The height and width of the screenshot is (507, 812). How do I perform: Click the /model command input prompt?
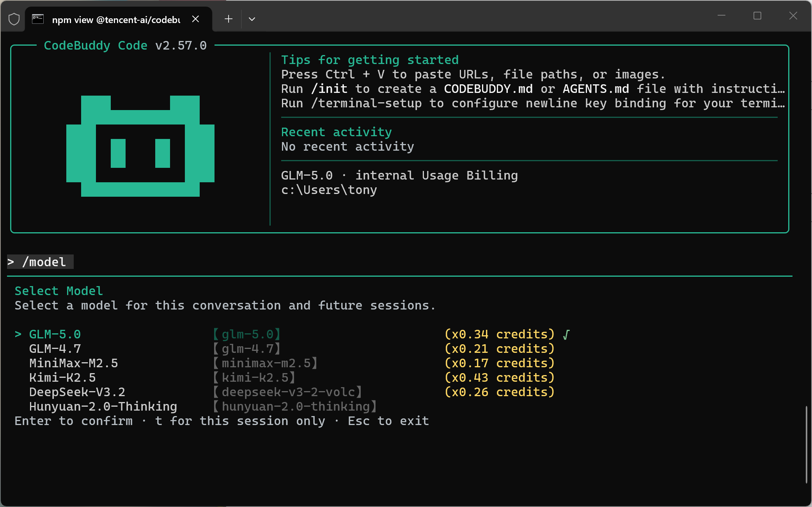pos(44,262)
